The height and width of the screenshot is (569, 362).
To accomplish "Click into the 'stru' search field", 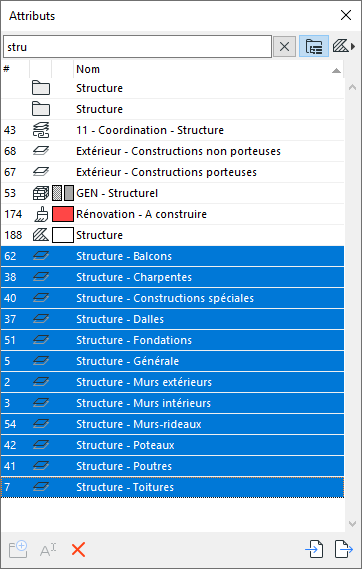I will 137,46.
